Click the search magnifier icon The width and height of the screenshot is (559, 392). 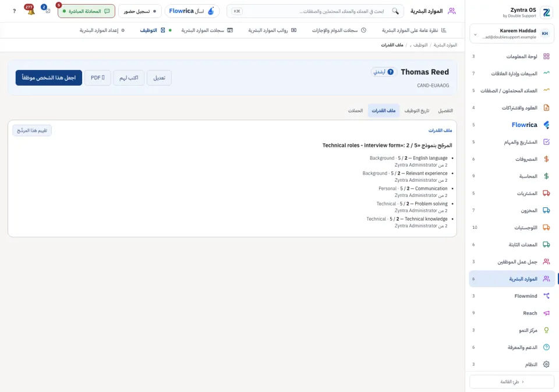point(395,11)
